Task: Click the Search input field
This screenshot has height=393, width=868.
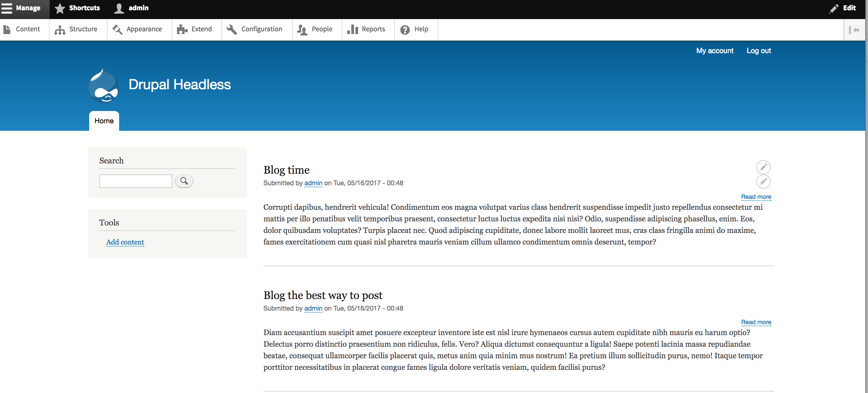Action: pyautogui.click(x=137, y=180)
